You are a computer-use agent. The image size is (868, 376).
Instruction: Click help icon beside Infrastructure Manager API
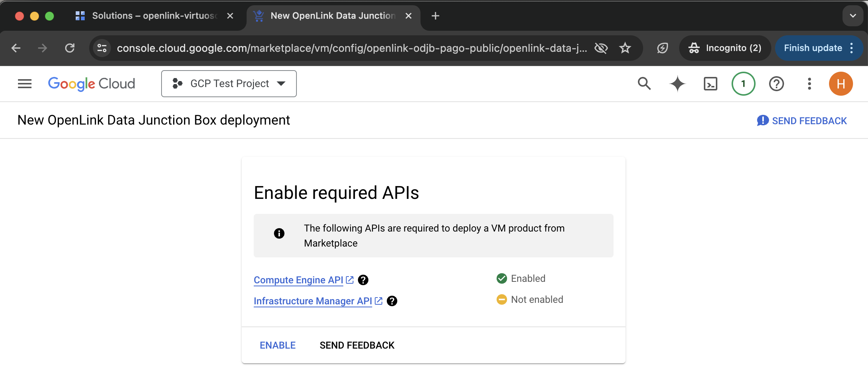point(392,301)
